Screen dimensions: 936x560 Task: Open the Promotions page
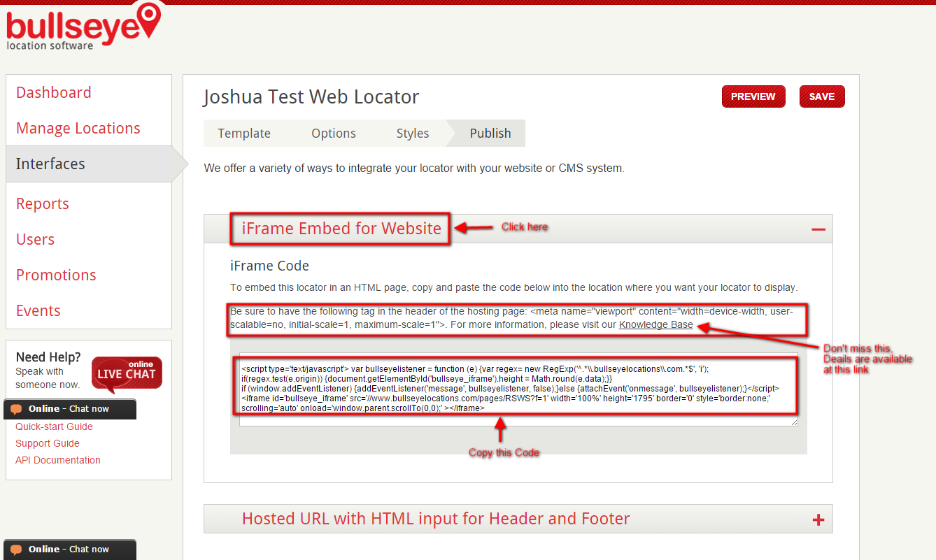click(56, 275)
